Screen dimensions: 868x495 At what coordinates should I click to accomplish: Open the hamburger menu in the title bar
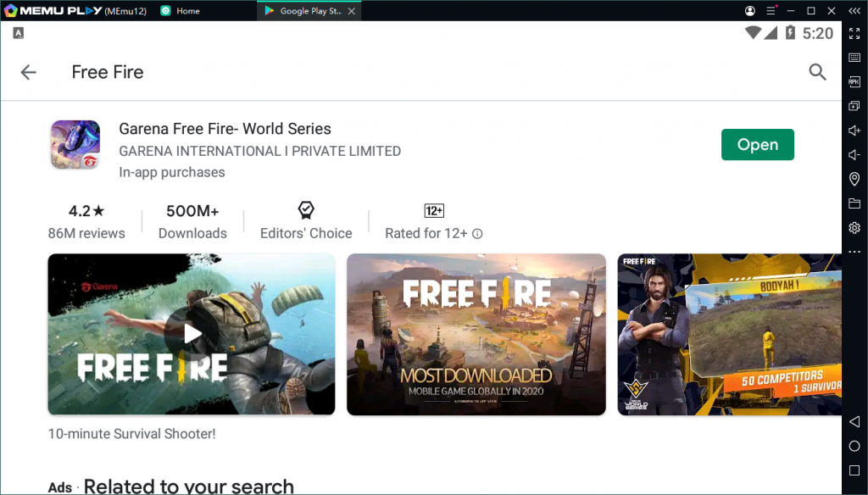point(770,10)
